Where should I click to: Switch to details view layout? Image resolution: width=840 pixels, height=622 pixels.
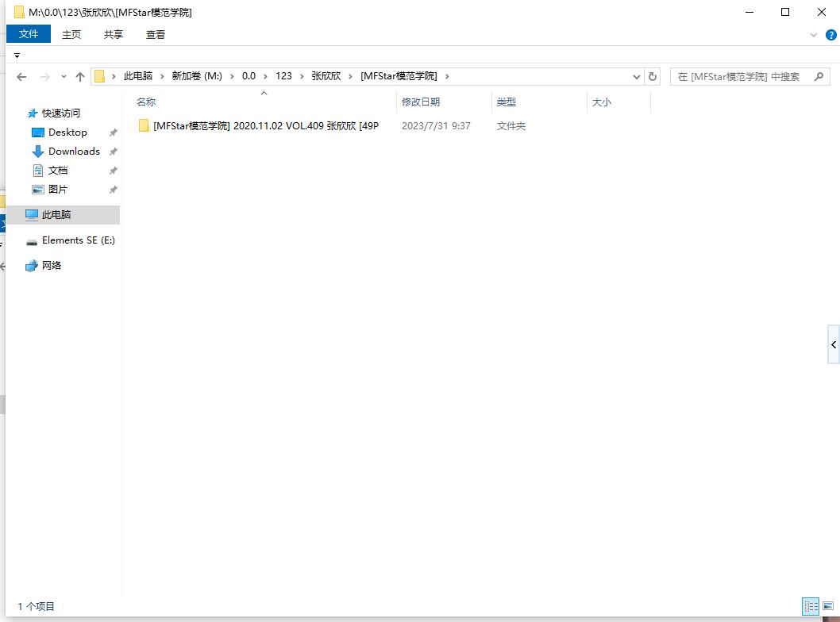click(x=811, y=607)
